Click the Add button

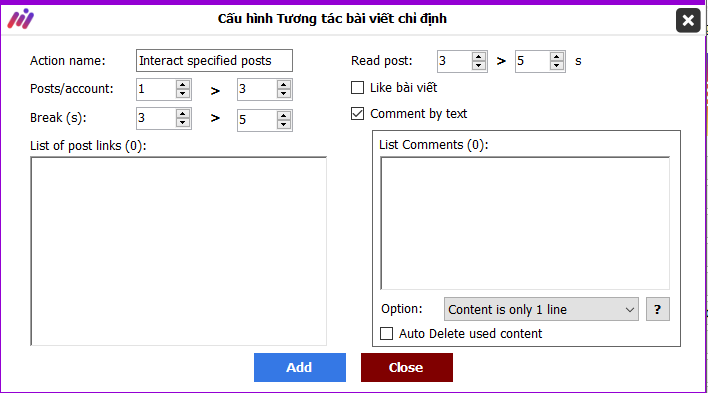click(x=300, y=367)
